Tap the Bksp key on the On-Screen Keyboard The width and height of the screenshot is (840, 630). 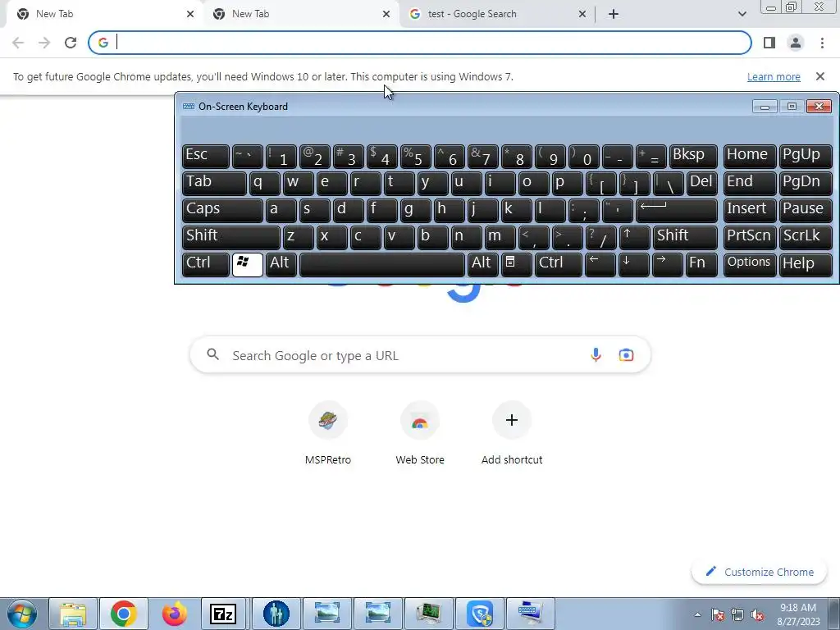point(693,157)
